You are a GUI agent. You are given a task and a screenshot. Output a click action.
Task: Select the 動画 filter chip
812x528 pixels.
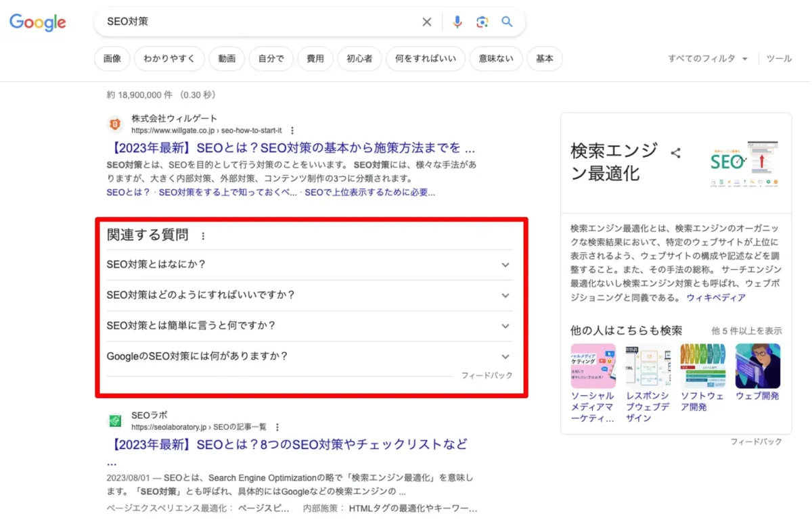coord(227,59)
